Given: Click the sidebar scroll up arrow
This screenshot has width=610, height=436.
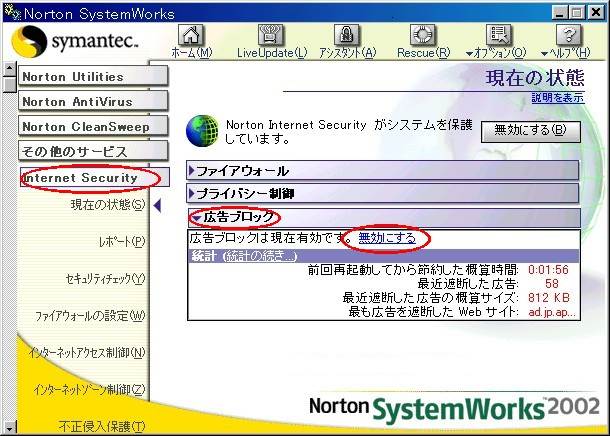Looking at the screenshot, I should tap(9, 69).
